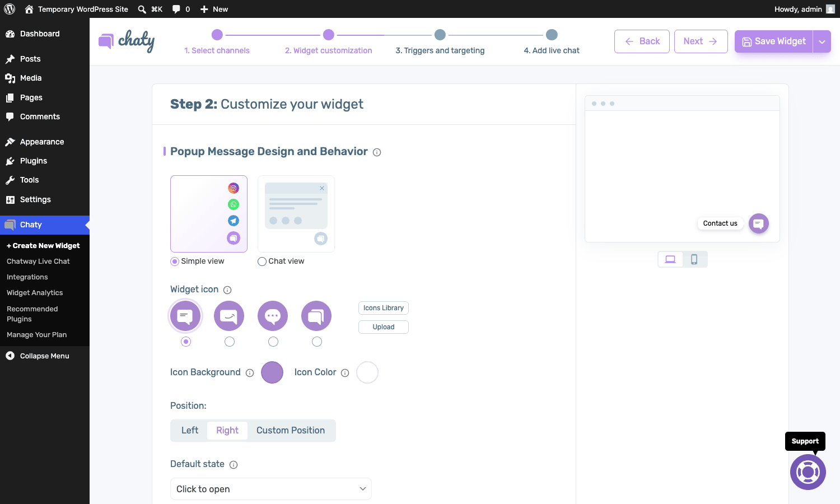840x504 pixels.
Task: Go to 2. Widget customization step label
Action: pos(329,50)
